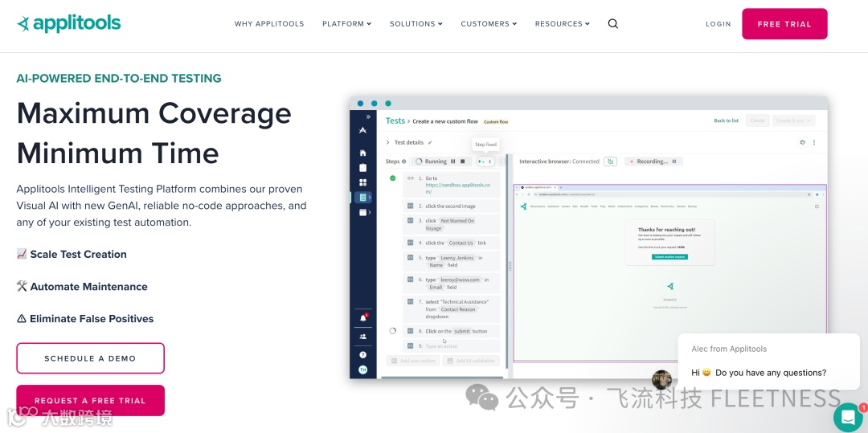Click Request a Free Trial button
Screen dimensions: 868x433
click(x=90, y=400)
